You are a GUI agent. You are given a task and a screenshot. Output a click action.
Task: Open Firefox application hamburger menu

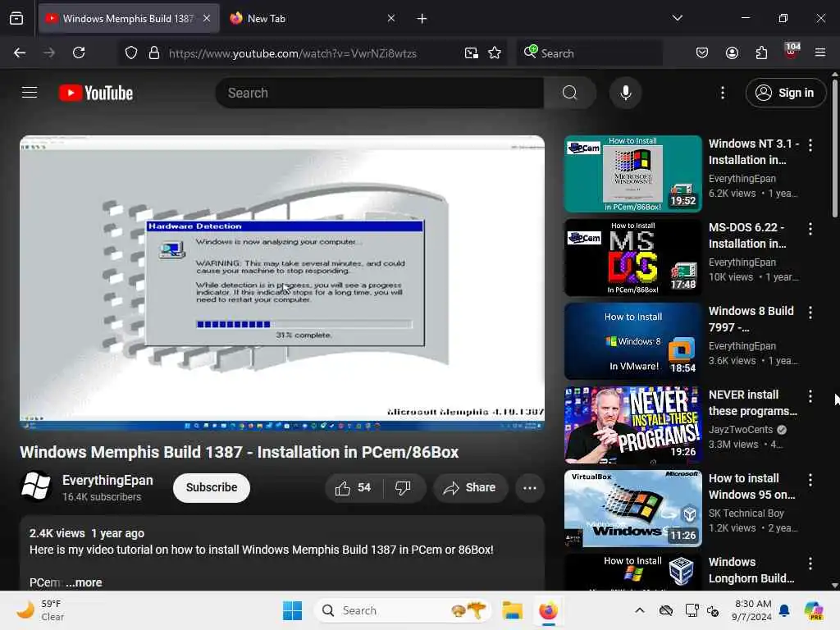tap(820, 52)
